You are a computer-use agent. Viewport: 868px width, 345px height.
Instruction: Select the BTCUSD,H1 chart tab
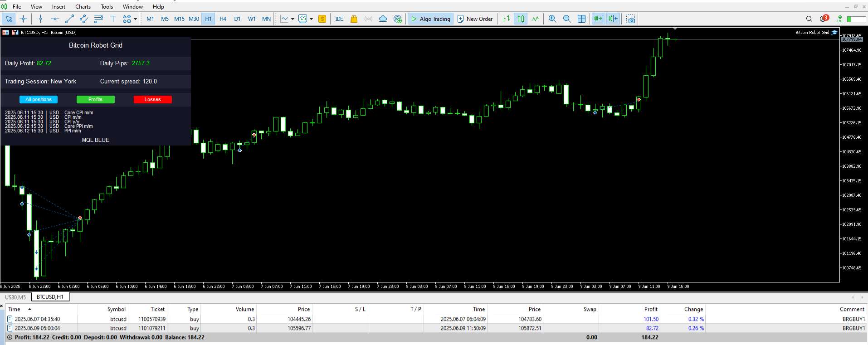click(50, 297)
